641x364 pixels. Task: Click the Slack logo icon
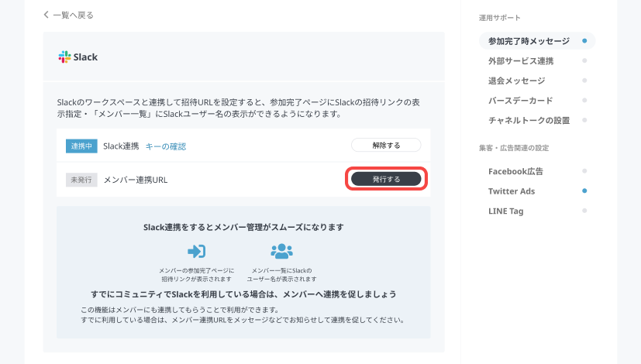64,57
